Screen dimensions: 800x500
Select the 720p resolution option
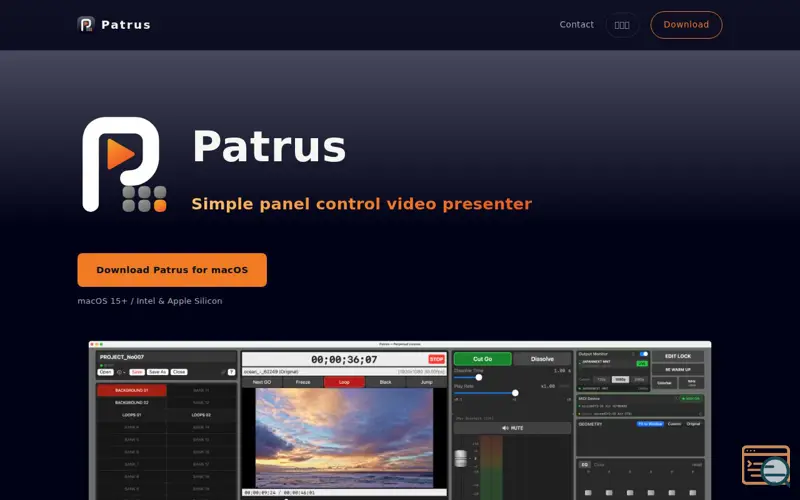(x=602, y=380)
